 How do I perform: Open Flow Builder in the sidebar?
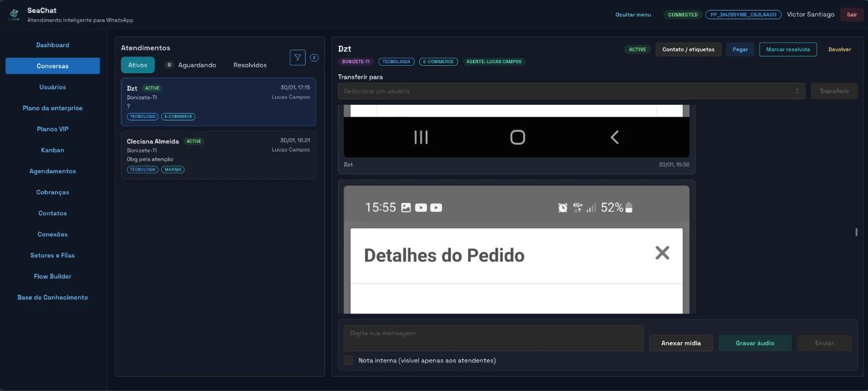point(53,276)
